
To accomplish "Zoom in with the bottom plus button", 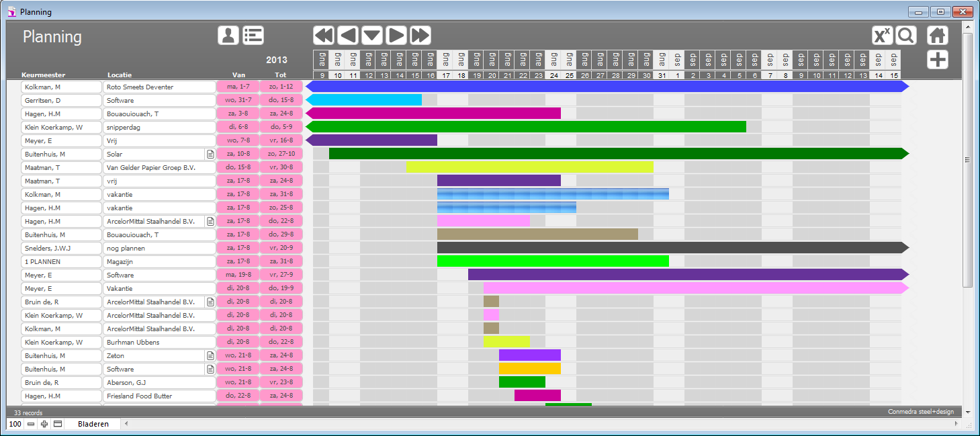I will pos(44,424).
